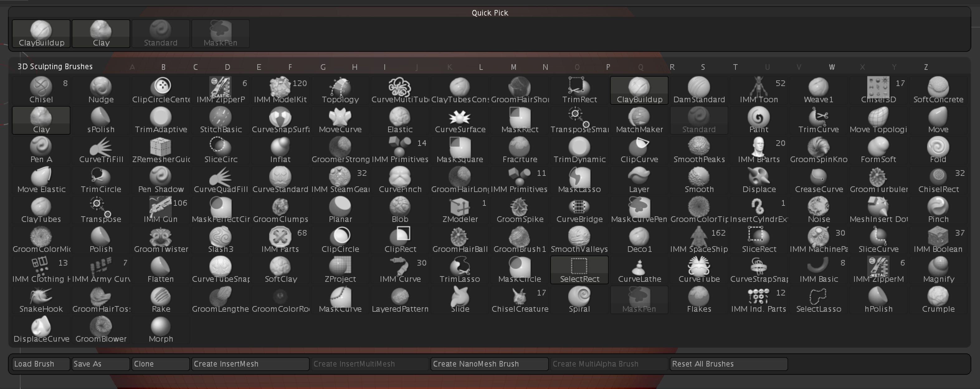Choose the Layer brush
Viewport: 980px width, 389px height.
pos(639,180)
